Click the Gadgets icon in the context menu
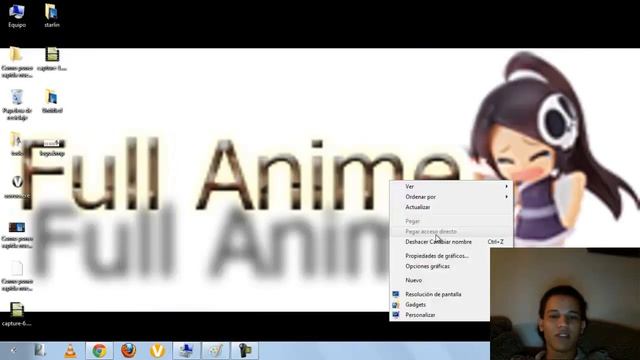This screenshot has height=360, width=640. pyautogui.click(x=396, y=304)
